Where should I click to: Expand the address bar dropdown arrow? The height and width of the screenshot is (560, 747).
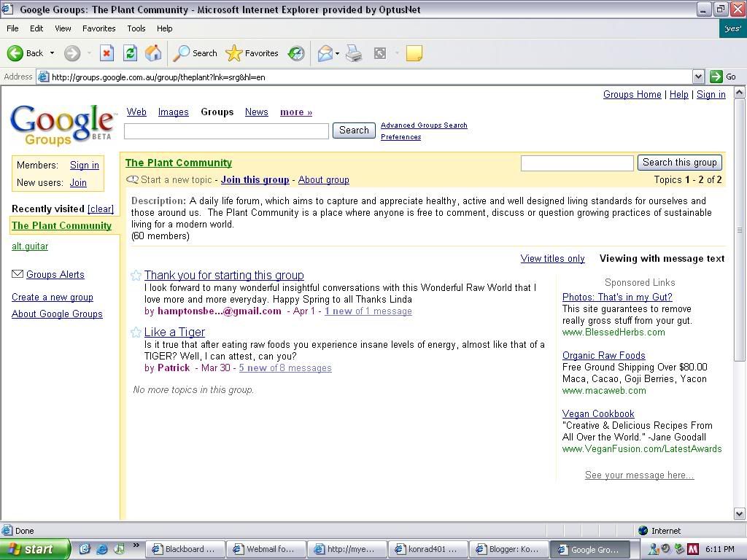click(698, 77)
